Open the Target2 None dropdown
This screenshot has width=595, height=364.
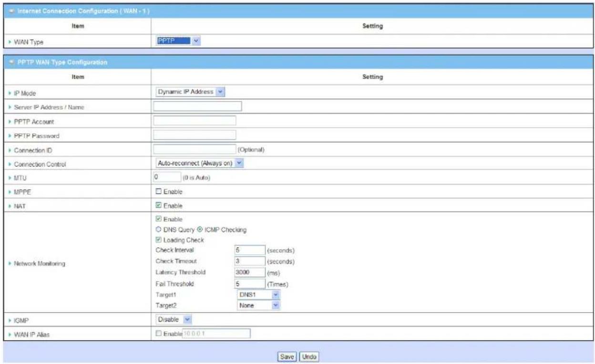(258, 305)
